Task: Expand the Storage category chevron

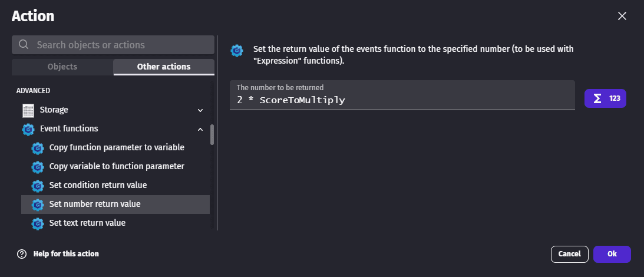Action: (200, 110)
